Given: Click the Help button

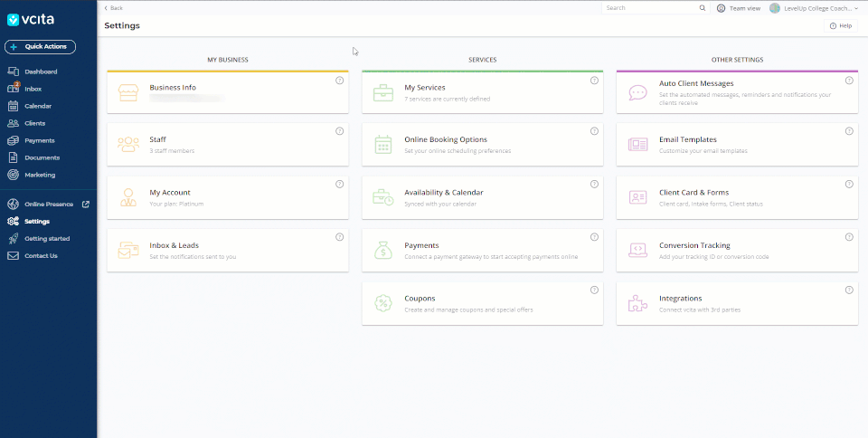Looking at the screenshot, I should tap(840, 26).
